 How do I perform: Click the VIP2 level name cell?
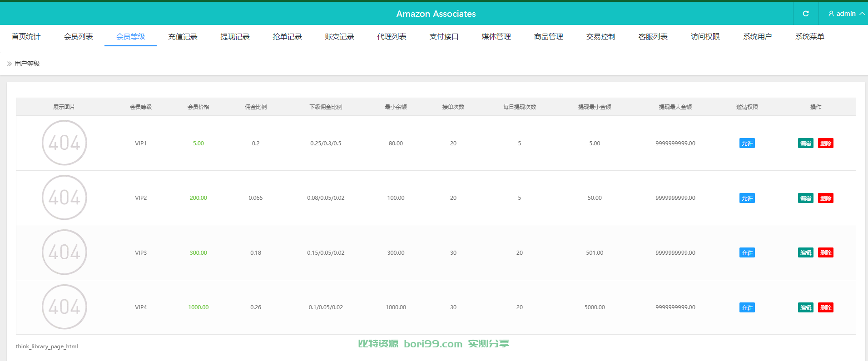(141, 198)
